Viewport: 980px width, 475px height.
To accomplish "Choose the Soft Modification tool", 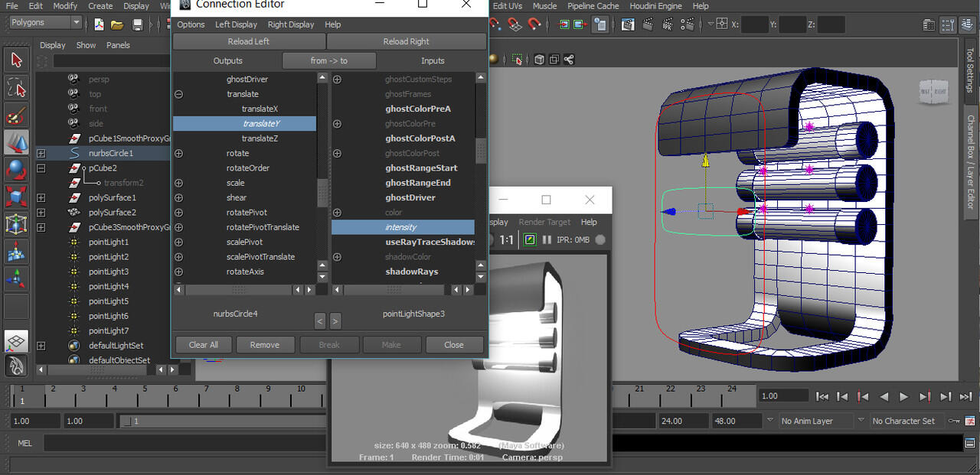I will coord(17,252).
